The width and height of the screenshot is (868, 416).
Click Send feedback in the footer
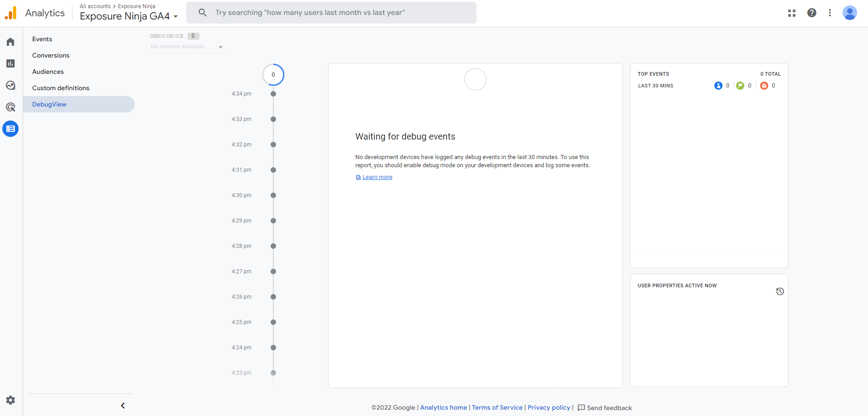(605, 408)
